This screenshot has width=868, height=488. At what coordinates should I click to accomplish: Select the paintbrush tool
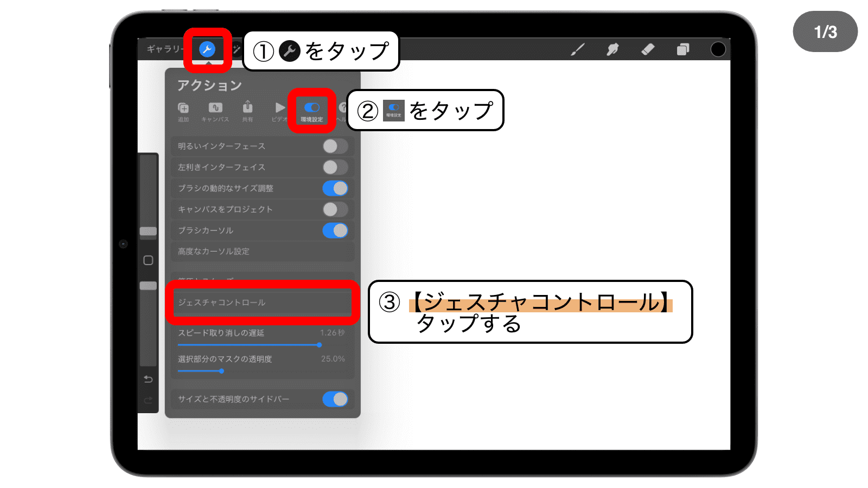pos(578,49)
